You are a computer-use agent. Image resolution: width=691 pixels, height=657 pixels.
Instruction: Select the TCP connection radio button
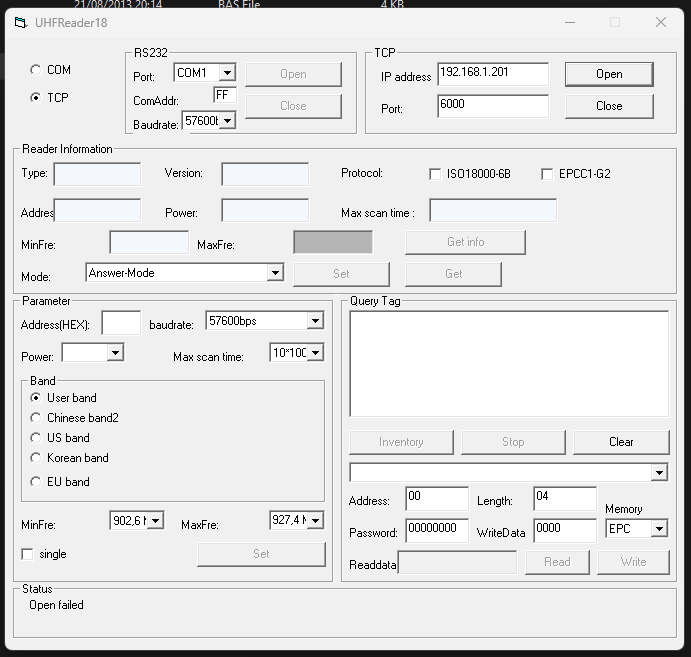[x=36, y=98]
